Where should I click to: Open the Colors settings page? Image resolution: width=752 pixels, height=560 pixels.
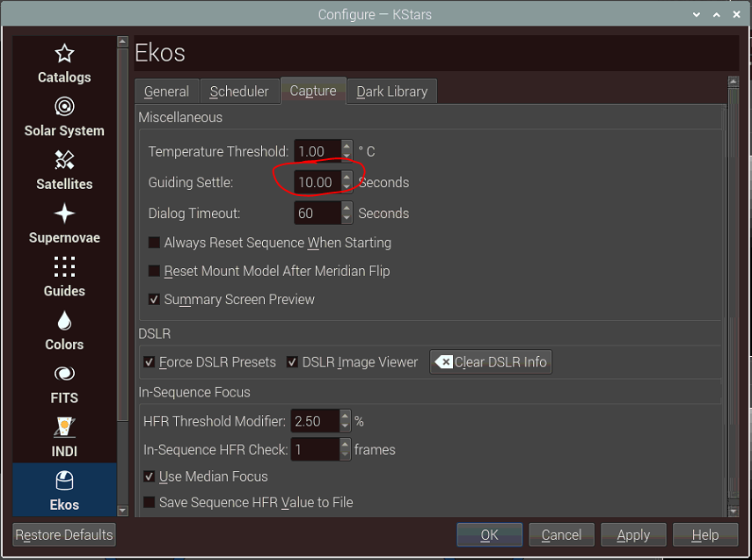64,331
